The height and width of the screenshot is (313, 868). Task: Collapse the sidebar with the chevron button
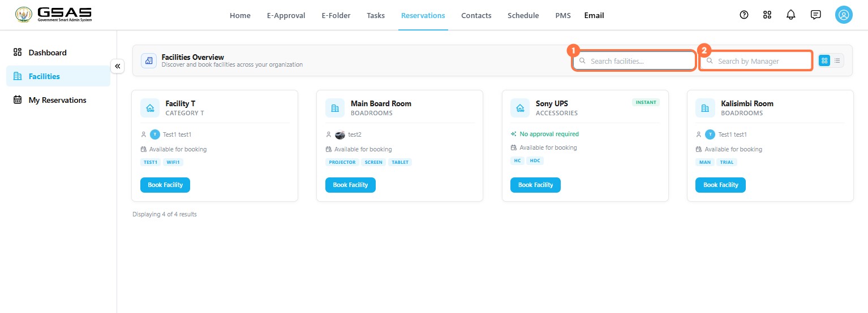[x=117, y=66]
